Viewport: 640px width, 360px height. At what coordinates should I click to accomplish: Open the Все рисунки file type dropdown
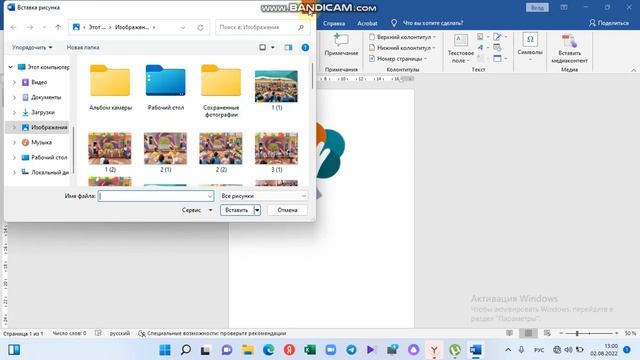(263, 196)
